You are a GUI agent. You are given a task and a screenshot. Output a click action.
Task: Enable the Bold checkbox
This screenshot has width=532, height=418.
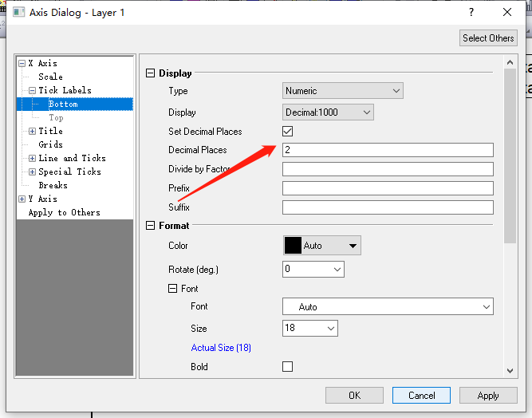coord(287,367)
